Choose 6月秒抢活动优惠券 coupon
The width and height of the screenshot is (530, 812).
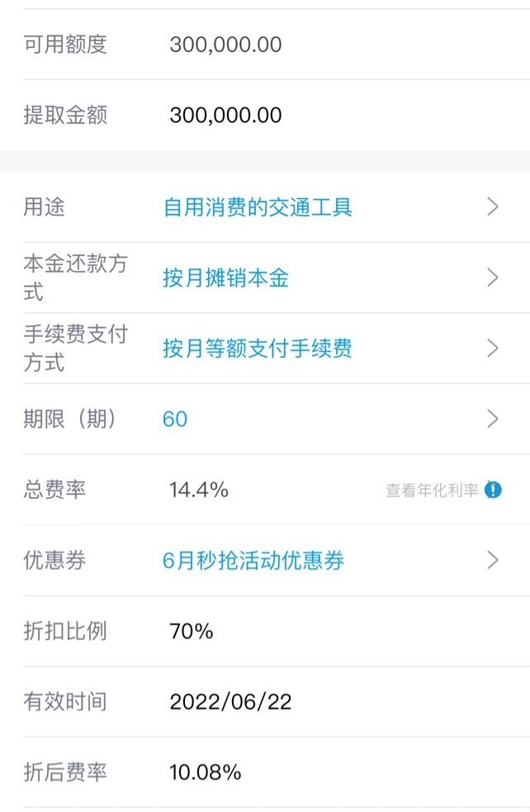tap(253, 561)
